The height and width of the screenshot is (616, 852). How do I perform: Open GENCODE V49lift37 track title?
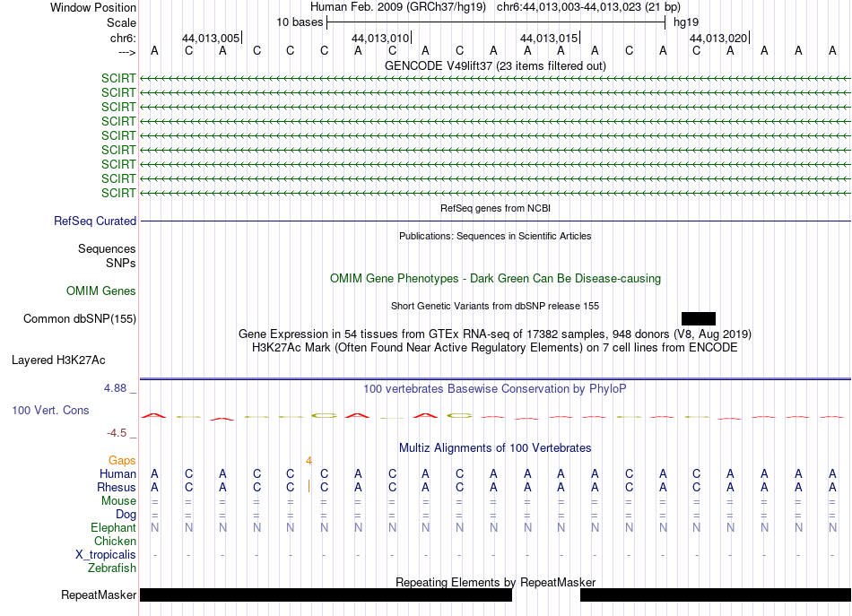click(x=495, y=65)
